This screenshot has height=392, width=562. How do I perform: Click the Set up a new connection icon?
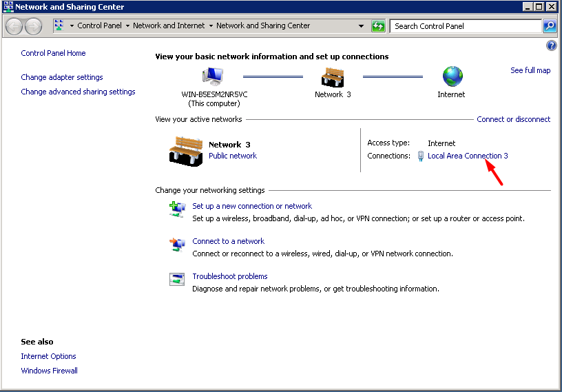(177, 209)
